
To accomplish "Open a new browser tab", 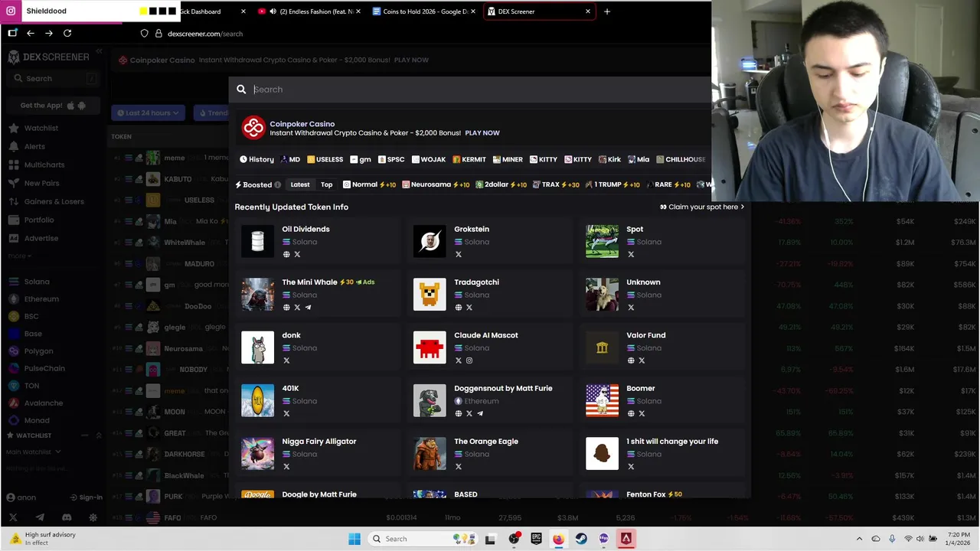I will tap(607, 11).
